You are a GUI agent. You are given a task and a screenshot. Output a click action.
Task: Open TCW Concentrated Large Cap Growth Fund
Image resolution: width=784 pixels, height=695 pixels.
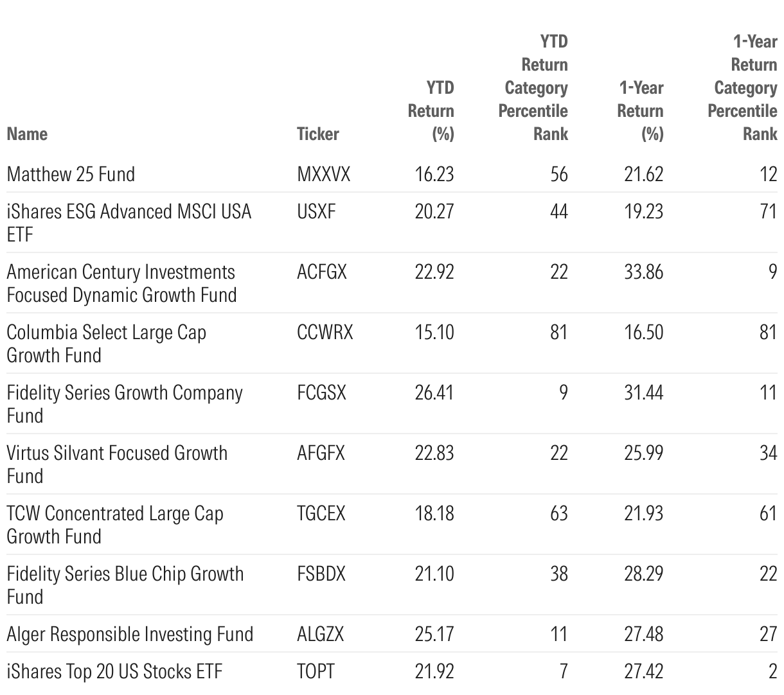(x=114, y=524)
